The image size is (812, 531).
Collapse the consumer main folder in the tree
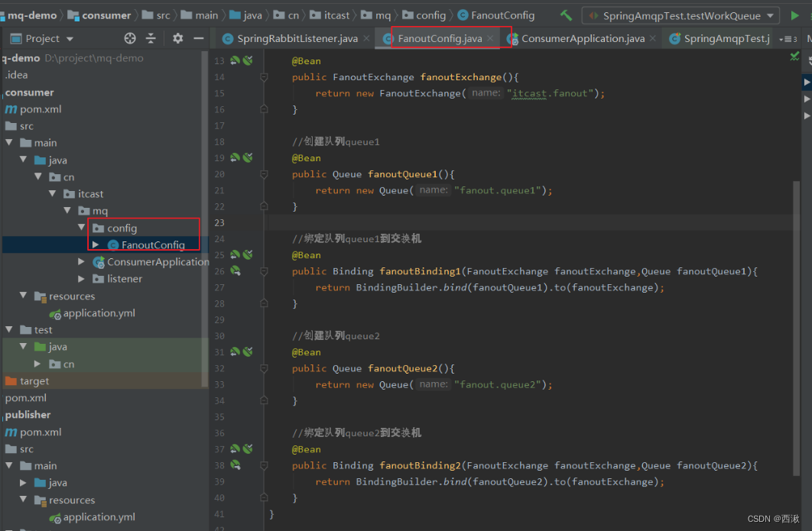[9, 142]
